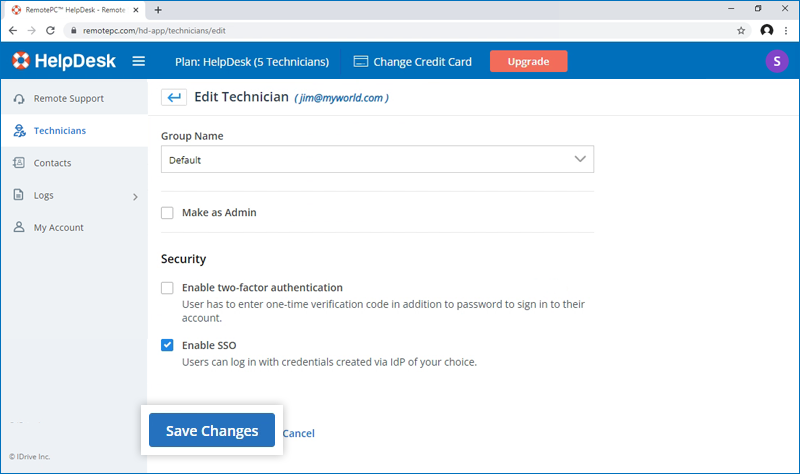
Task: Expand the Logs submenu arrow
Action: point(135,196)
